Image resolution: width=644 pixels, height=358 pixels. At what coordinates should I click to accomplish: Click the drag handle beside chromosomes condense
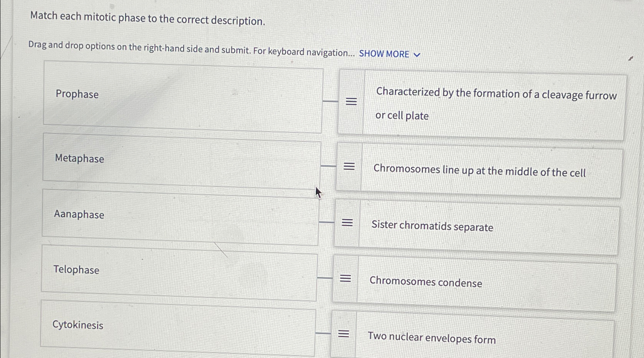point(346,278)
